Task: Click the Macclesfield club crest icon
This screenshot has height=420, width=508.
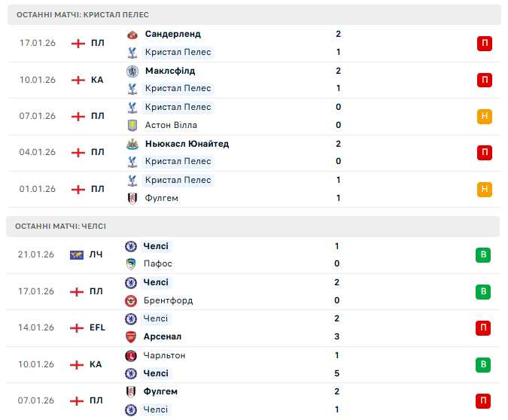Action: pyautogui.click(x=132, y=71)
